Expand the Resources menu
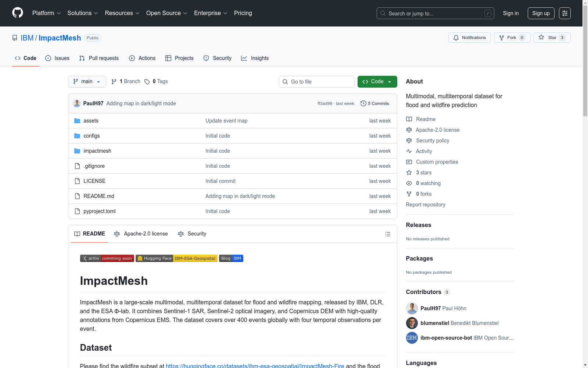588x368 pixels. coord(122,13)
